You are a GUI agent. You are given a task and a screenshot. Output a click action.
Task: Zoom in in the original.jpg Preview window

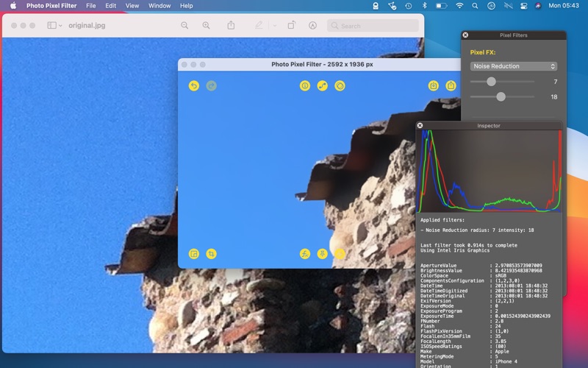[207, 26]
